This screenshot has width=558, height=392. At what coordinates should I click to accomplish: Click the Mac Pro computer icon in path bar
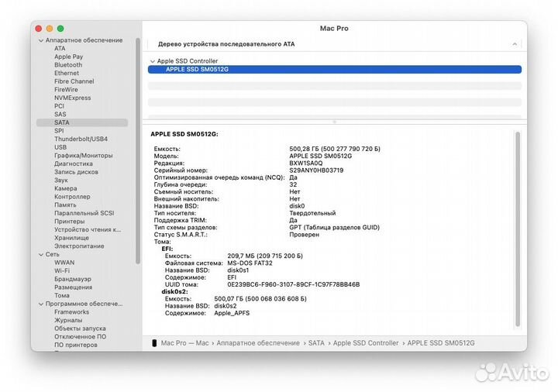tap(154, 343)
